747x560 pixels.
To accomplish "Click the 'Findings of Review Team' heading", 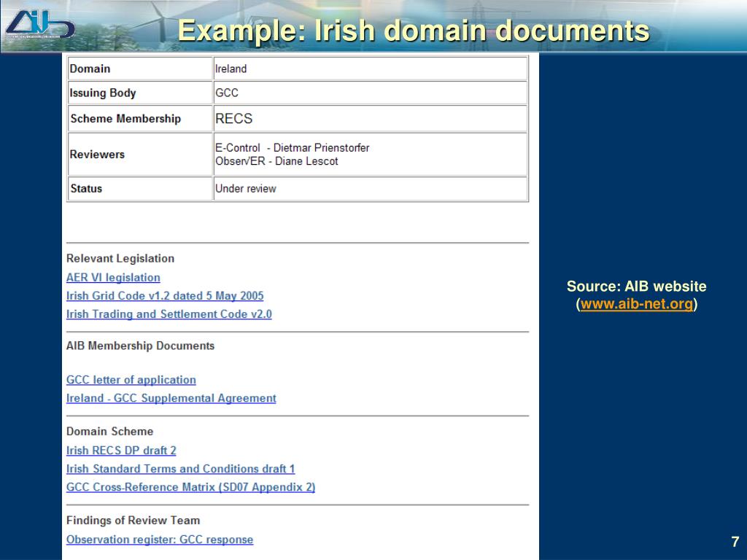I will [x=133, y=521].
